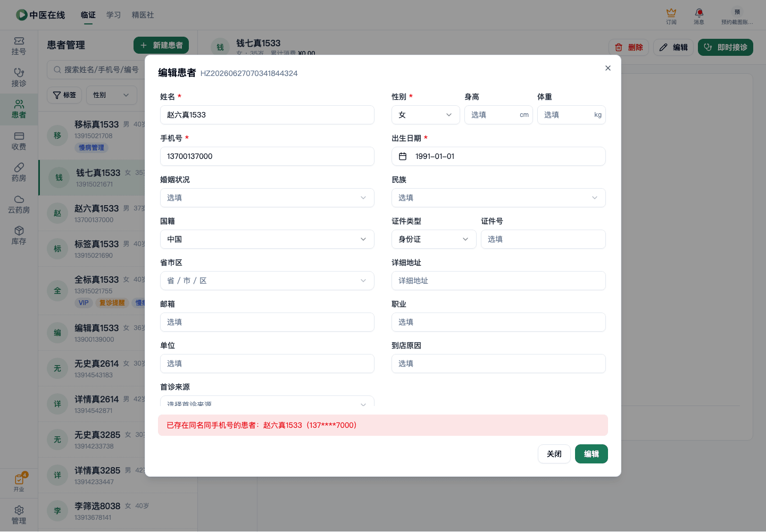Open 消息 notifications bell
The image size is (766, 532).
[x=699, y=16]
